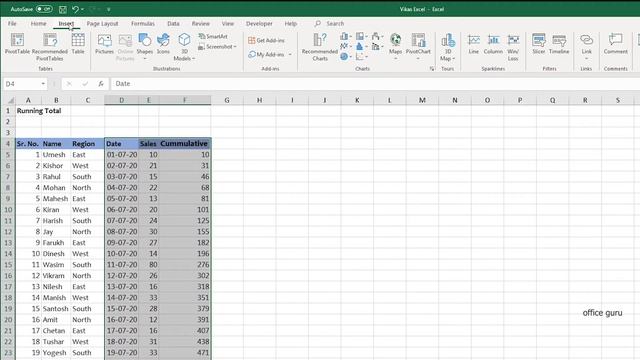Insert a hierarchy chart

(361, 36)
